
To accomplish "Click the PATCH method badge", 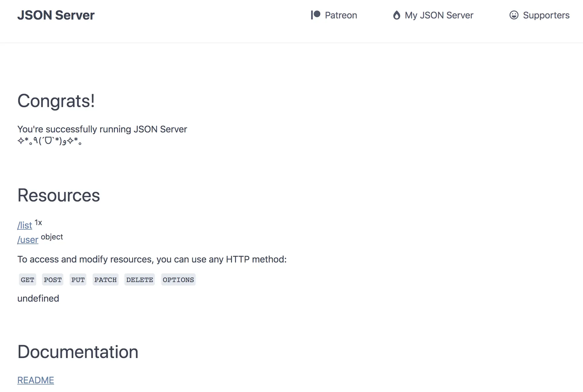I will click(x=106, y=280).
